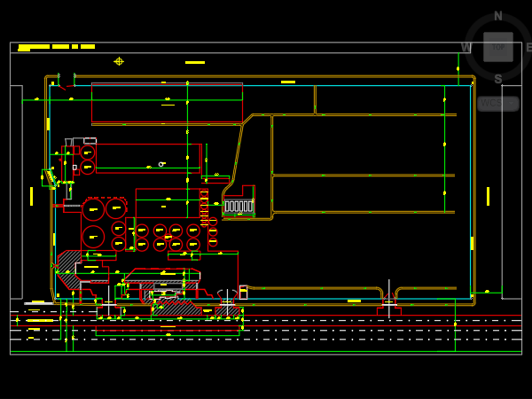Select the TOP face of the ViewCube
Screen dimensions: 532x399
497,47
